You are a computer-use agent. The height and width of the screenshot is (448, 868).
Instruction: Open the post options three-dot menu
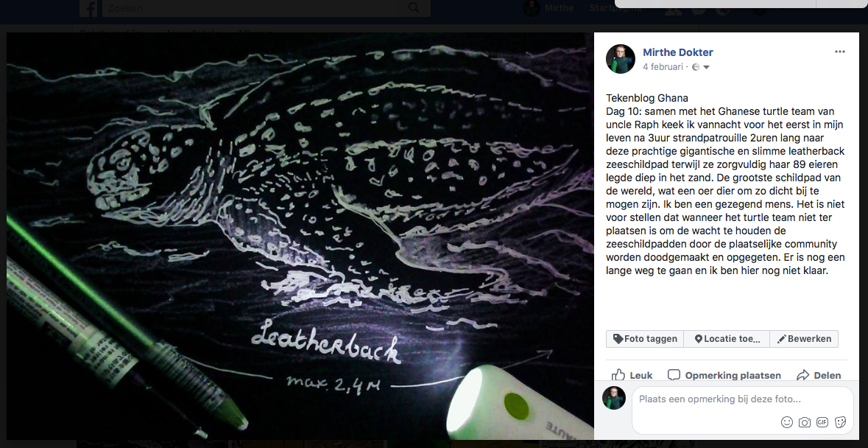pyautogui.click(x=840, y=52)
